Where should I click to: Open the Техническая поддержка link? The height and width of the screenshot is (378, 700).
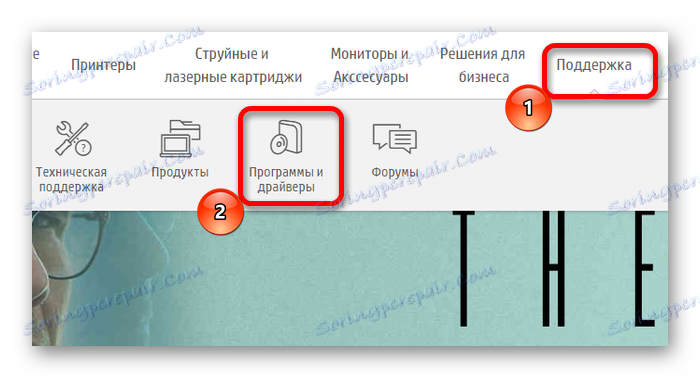[71, 179]
